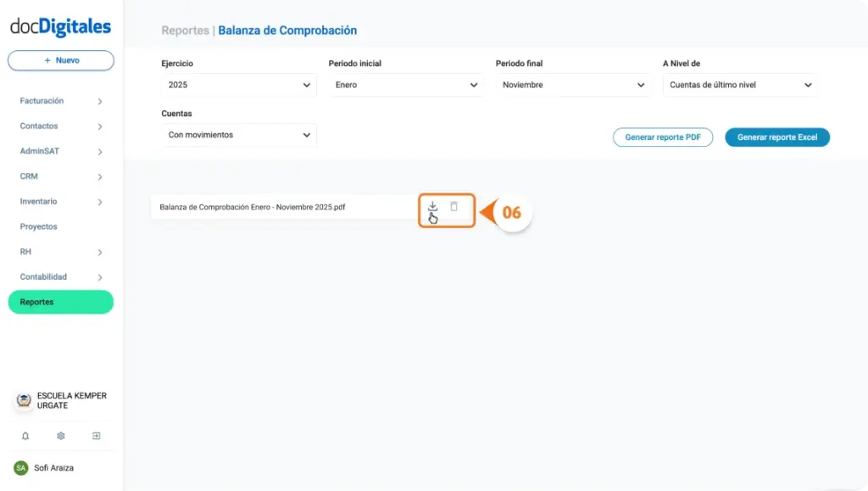868x491 pixels.
Task: Open notifications via bell icon
Action: 25,435
